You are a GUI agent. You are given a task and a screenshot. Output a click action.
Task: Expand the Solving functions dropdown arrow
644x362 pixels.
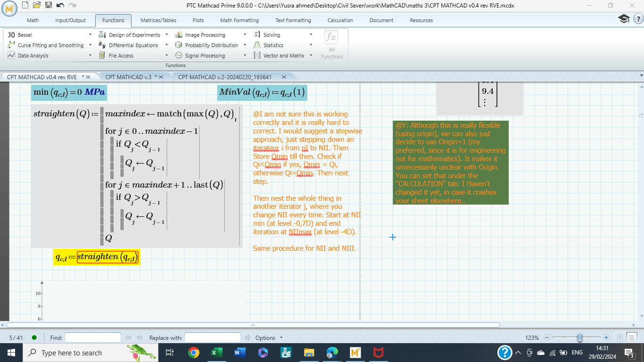[311, 34]
